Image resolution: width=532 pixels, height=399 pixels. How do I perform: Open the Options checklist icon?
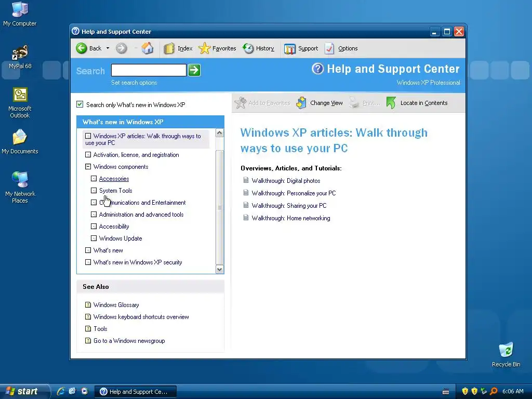tap(329, 48)
